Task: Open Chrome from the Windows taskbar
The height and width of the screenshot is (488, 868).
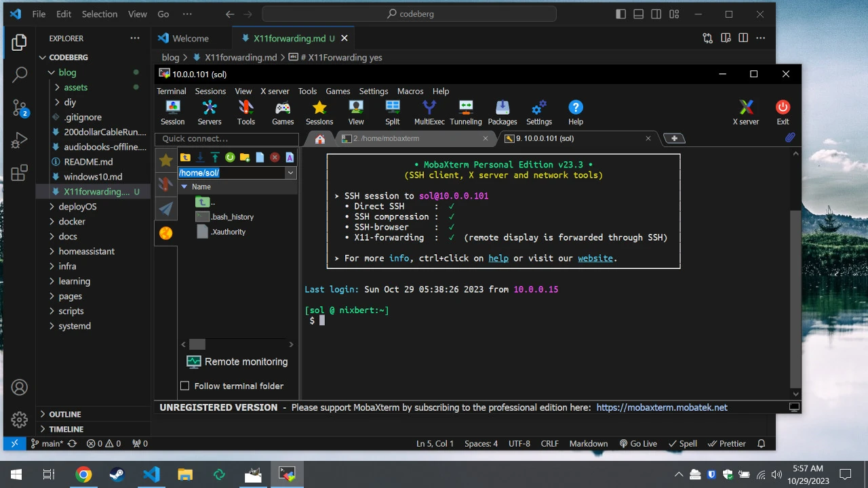Action: click(x=83, y=474)
